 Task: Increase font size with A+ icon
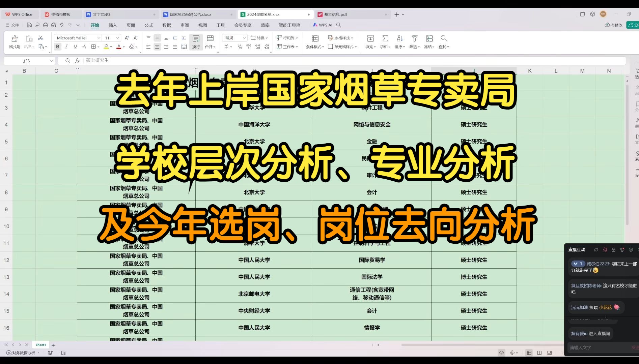coord(127,38)
